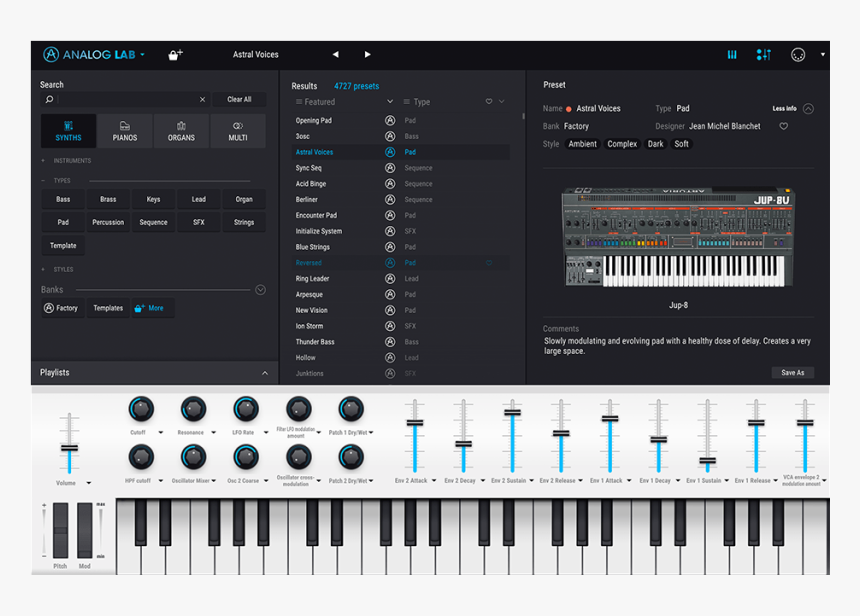
Task: Set the Env 1 Sustain slider
Action: tap(708, 461)
